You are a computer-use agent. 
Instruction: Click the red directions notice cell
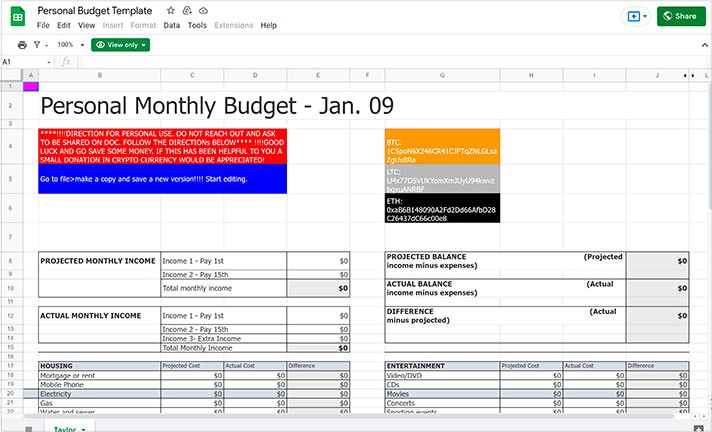163,146
